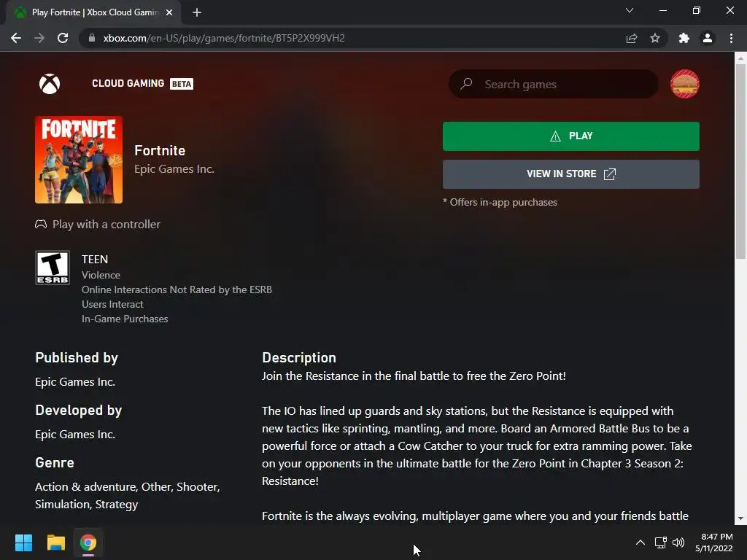Click the page vertical scrollbar thumb
Image resolution: width=747 pixels, height=560 pixels.
coord(740,162)
